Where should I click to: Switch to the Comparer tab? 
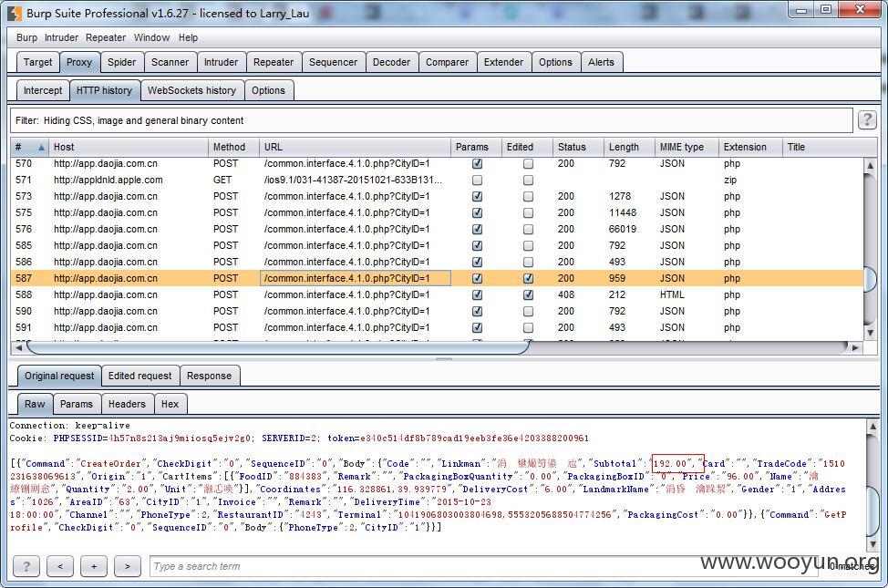tap(448, 62)
